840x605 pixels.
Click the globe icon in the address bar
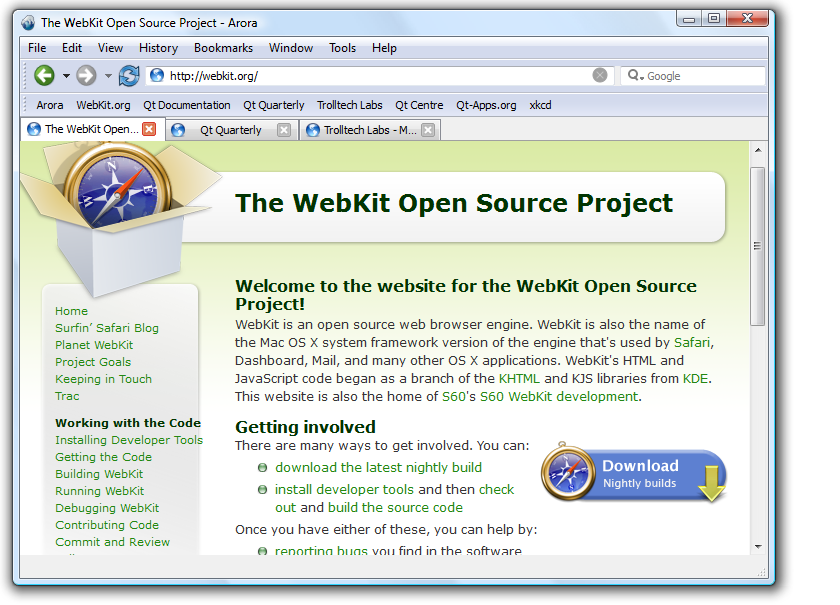click(x=157, y=76)
